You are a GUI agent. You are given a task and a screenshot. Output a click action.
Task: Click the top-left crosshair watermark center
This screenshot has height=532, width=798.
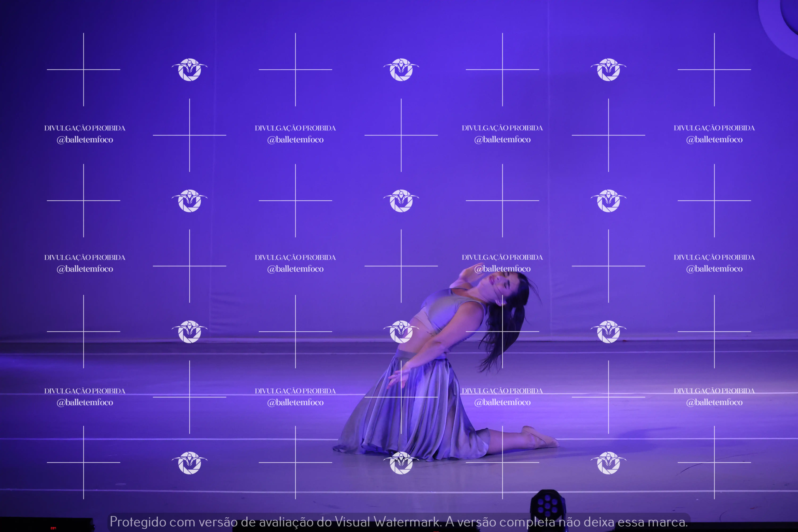click(x=84, y=70)
